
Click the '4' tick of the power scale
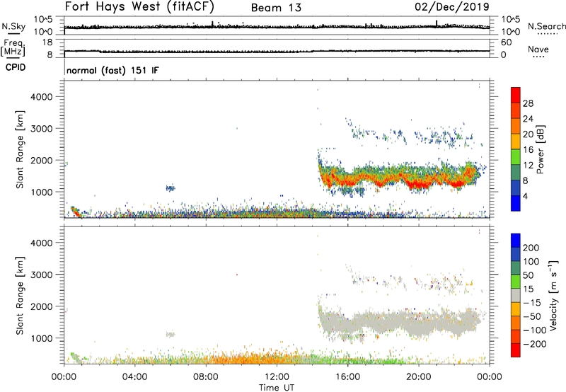[525, 196]
